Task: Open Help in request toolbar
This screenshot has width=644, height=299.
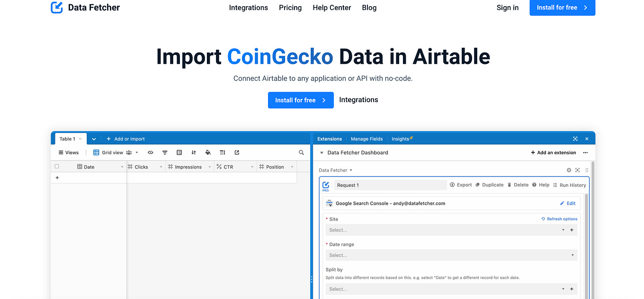Action: 541,185
